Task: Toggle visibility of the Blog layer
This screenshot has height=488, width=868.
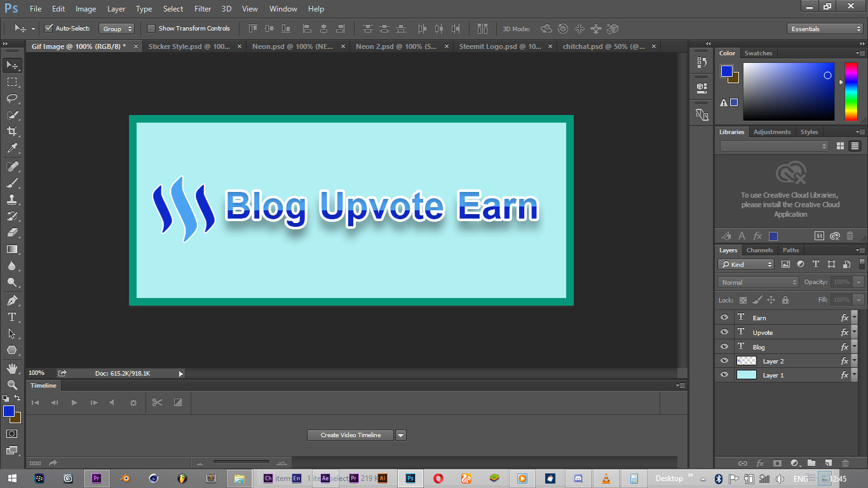Action: [724, 346]
